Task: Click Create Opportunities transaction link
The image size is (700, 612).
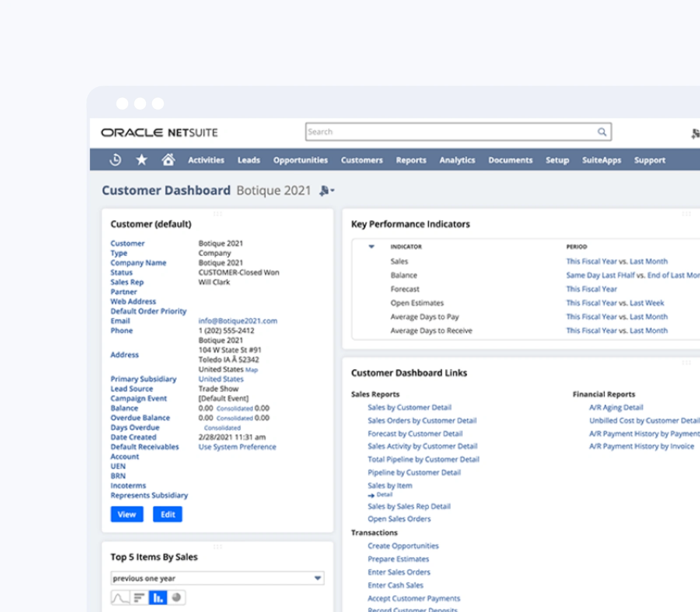Action: click(403, 546)
